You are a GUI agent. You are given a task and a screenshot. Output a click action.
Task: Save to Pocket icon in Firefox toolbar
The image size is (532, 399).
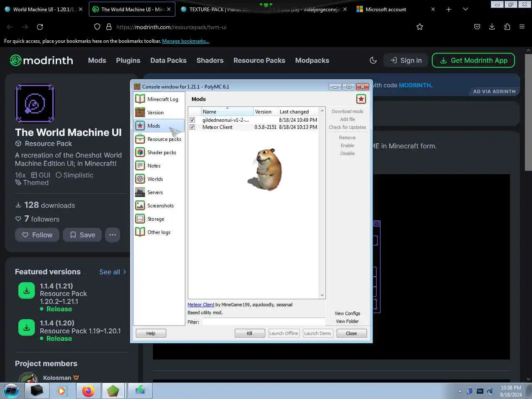(x=477, y=27)
